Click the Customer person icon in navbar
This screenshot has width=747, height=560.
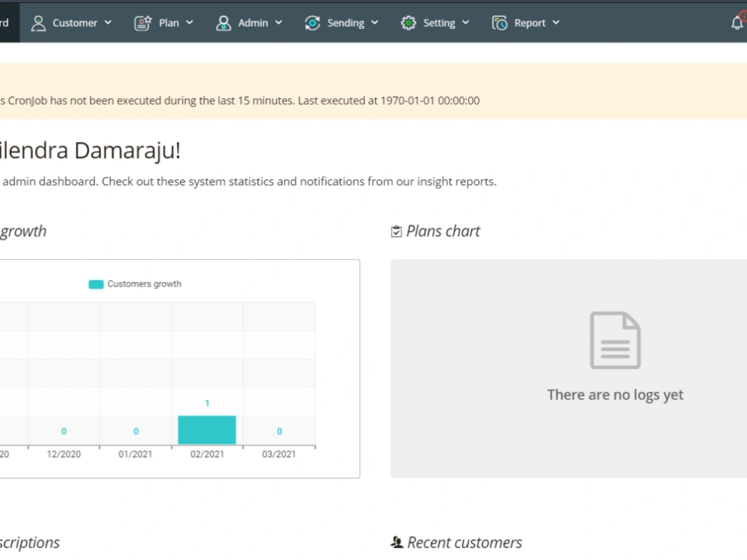(x=38, y=23)
